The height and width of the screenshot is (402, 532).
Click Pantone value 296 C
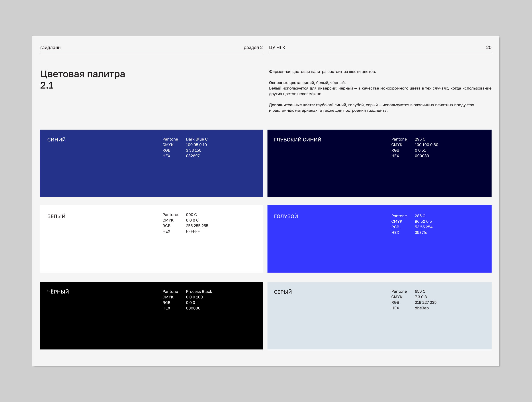point(420,139)
